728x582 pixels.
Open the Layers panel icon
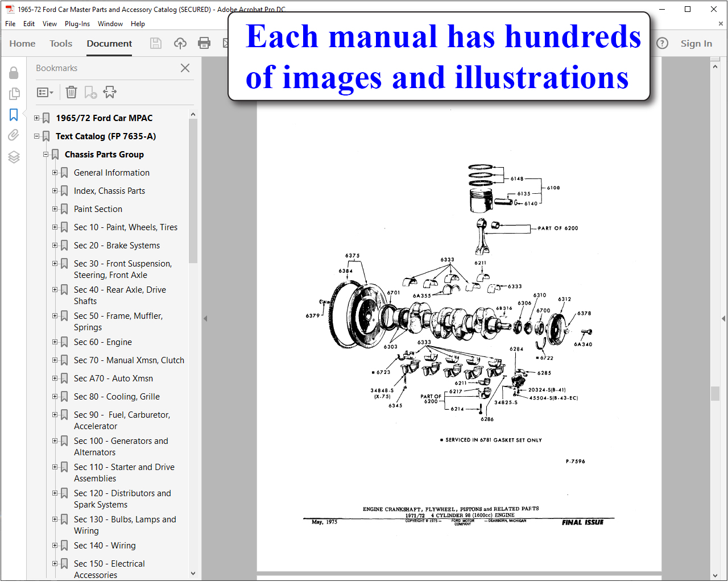14,157
